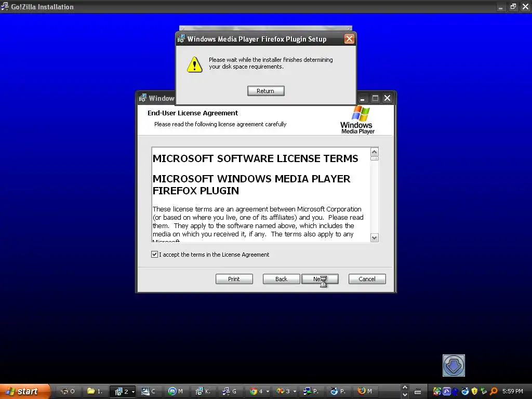The height and width of the screenshot is (399, 532).
Task: Click the orange magnifier tray icon
Action: [x=494, y=392]
